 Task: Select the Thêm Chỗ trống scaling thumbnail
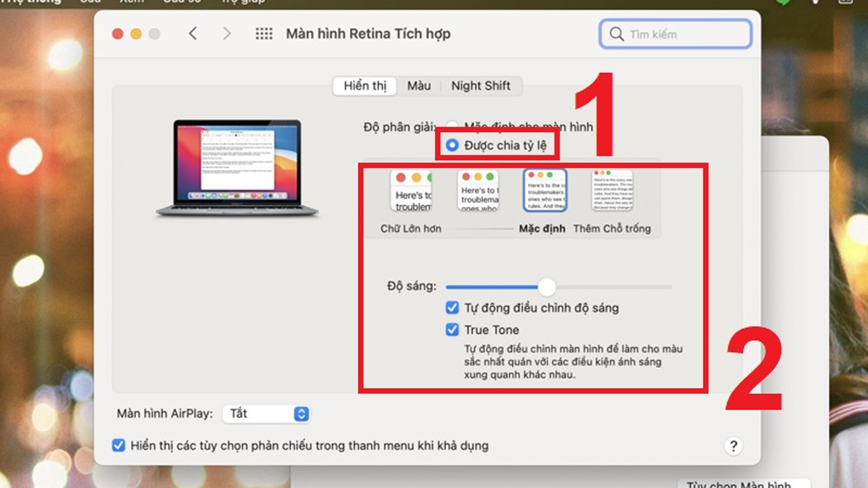click(x=612, y=190)
